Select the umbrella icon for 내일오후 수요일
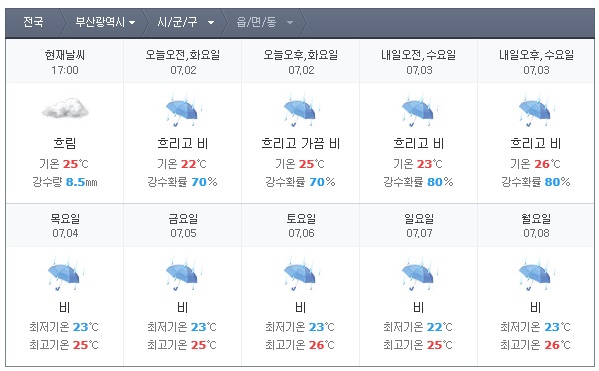The width and height of the screenshot is (599, 371). (536, 110)
